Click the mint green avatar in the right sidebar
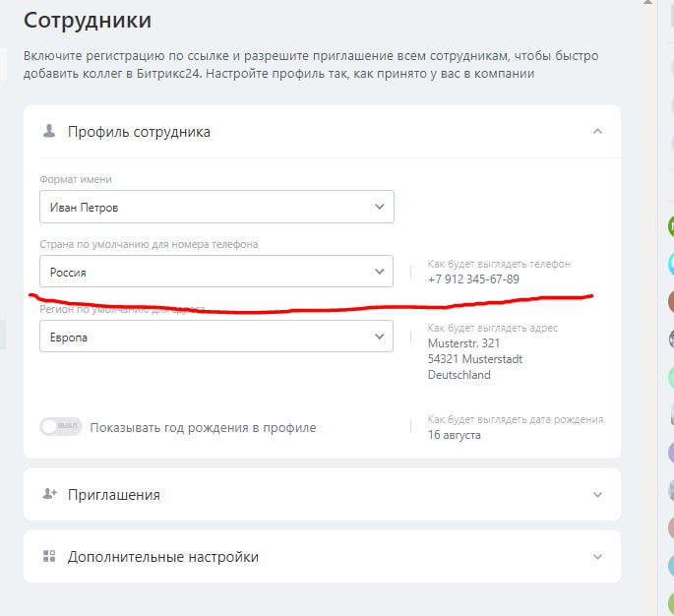This screenshot has height=616, width=674. (669, 377)
